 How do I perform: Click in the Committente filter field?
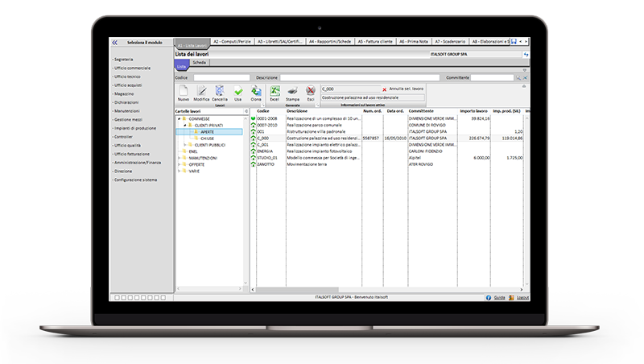pyautogui.click(x=492, y=77)
